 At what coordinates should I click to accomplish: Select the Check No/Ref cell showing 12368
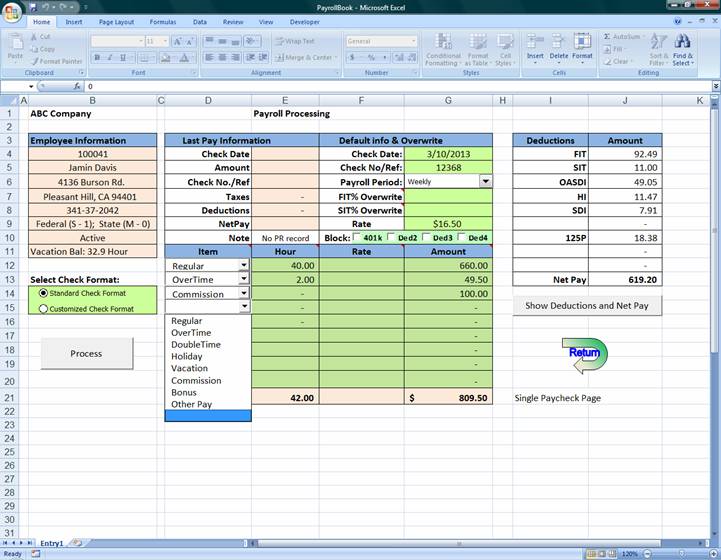448,168
